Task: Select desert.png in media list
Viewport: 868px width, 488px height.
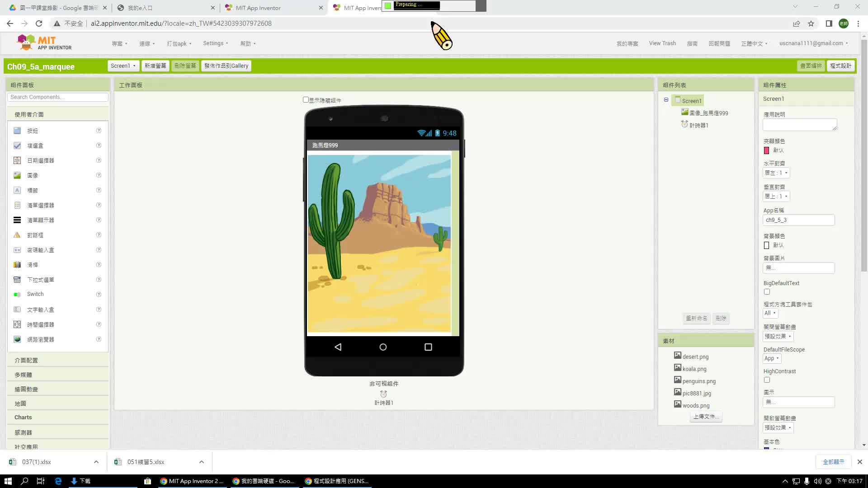Action: (695, 357)
